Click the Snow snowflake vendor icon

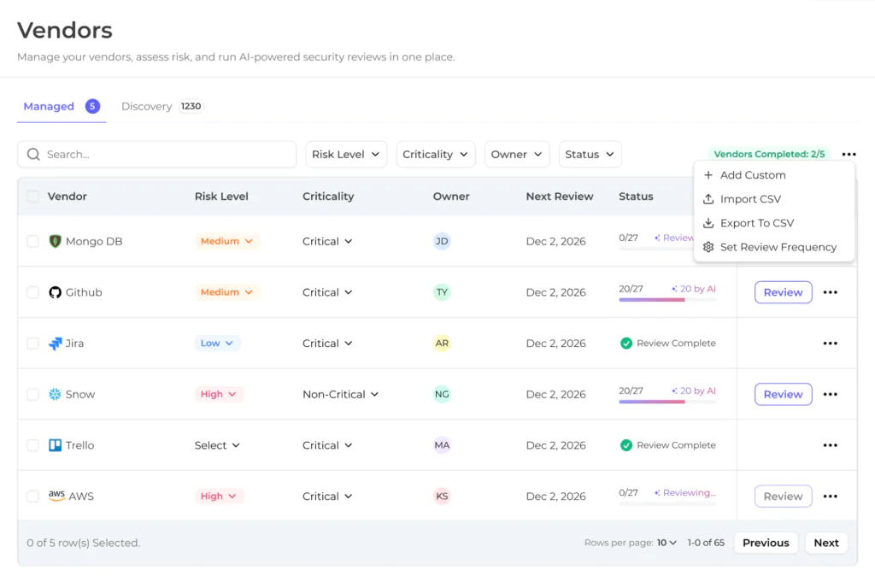(55, 394)
